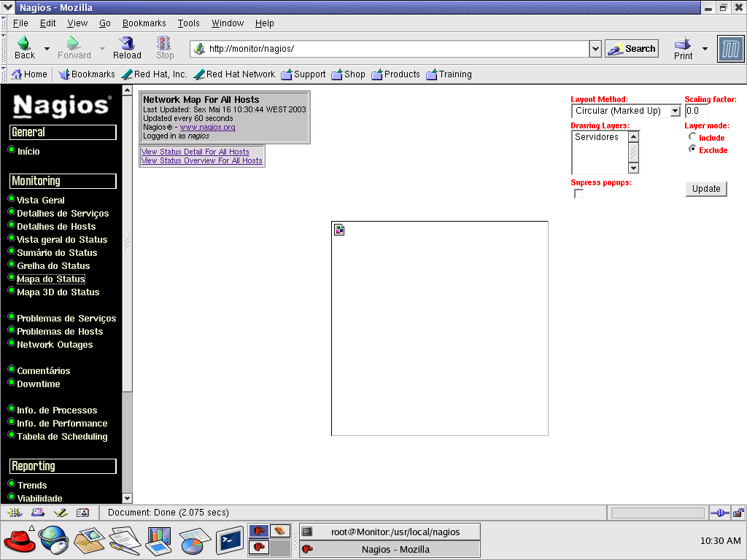Image resolution: width=747 pixels, height=560 pixels.
Task: Open the Bookmarks menu
Action: coord(144,23)
